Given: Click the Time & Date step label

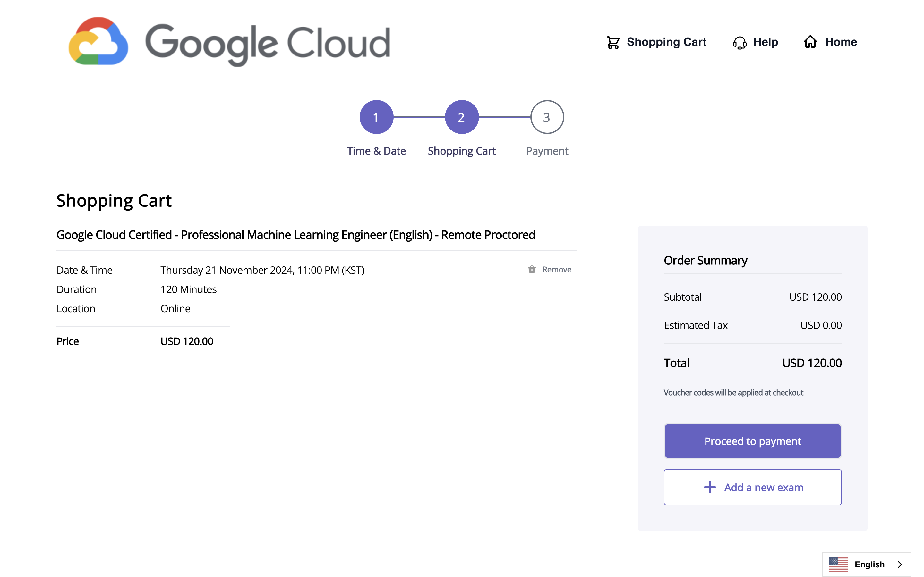Looking at the screenshot, I should [x=376, y=151].
